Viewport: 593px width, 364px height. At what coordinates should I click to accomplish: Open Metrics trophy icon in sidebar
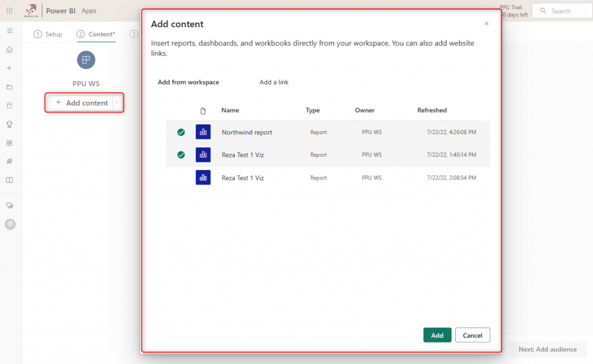click(x=9, y=124)
